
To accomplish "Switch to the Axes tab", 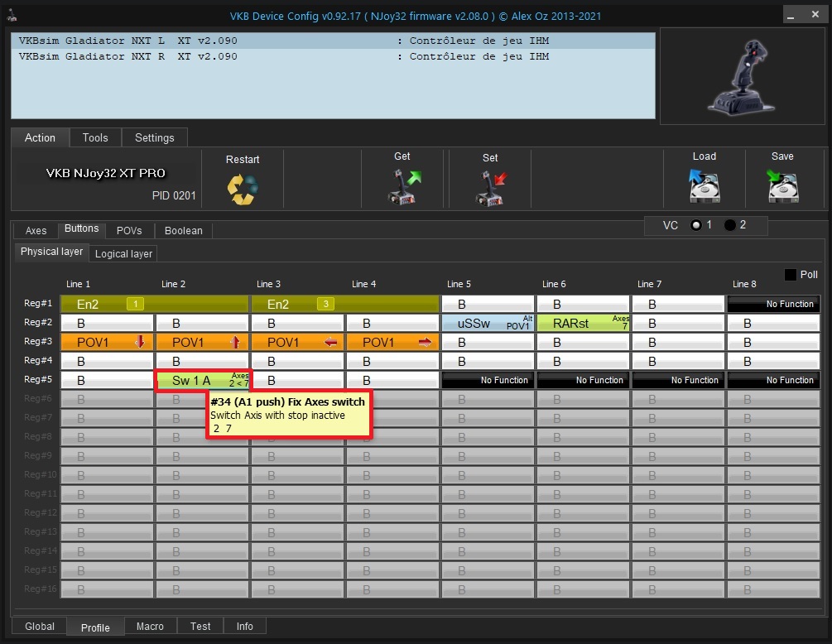I will (36, 230).
